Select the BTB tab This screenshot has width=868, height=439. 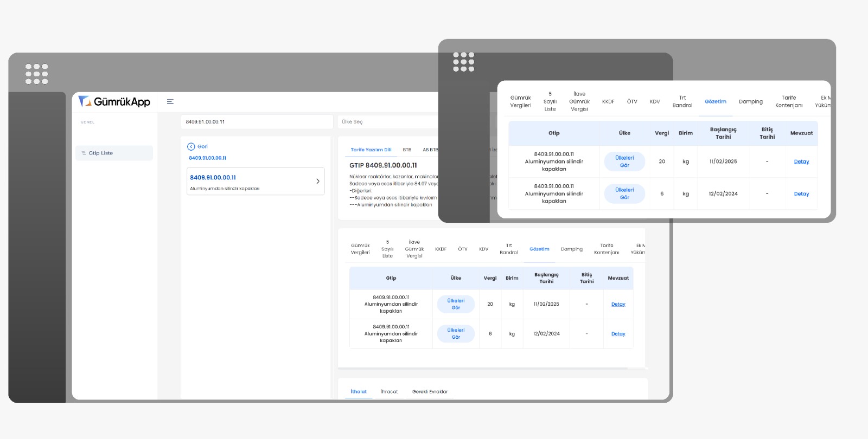pos(407,150)
